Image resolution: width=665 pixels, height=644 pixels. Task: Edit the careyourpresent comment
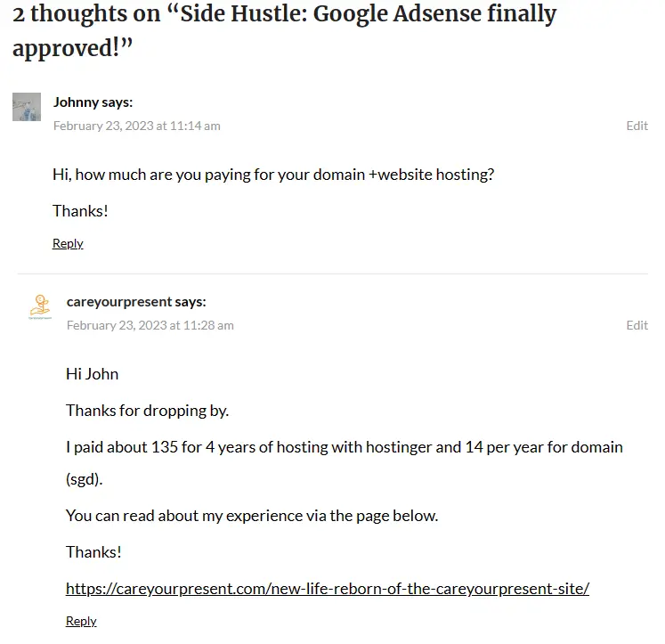pyautogui.click(x=637, y=325)
